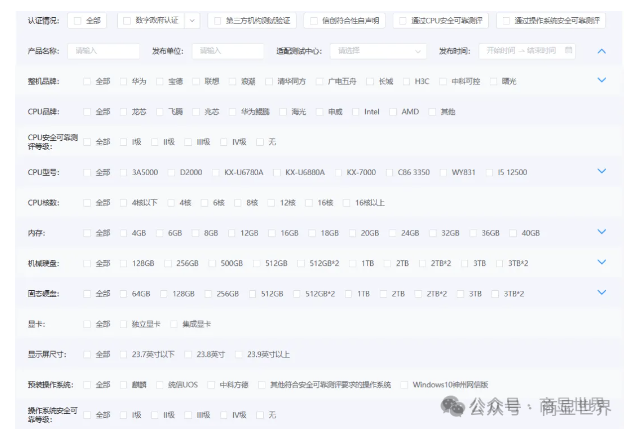The height and width of the screenshot is (433, 632).
Task: Expand the 固态硬盘 row options
Action: click(x=601, y=292)
